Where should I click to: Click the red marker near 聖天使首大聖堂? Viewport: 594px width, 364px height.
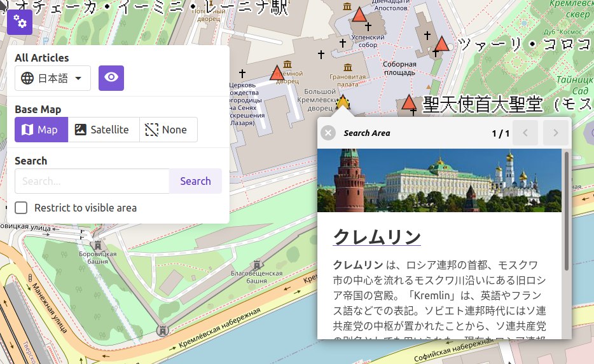(408, 102)
